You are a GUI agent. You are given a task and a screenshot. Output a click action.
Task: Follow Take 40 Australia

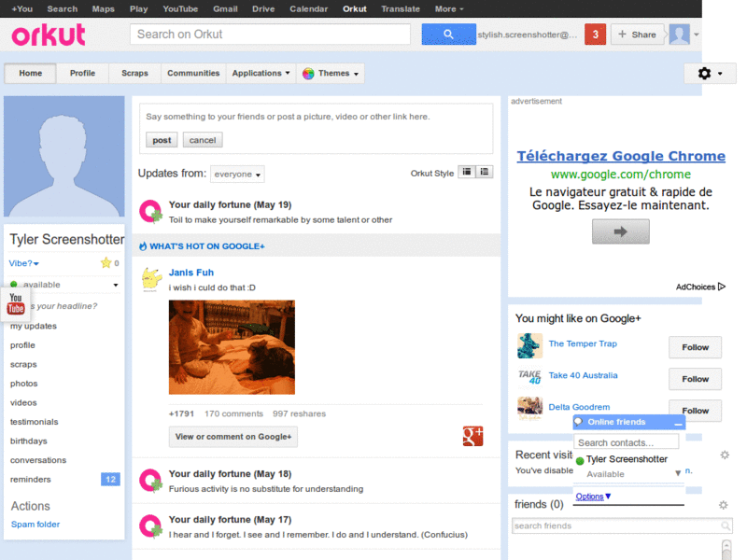695,379
